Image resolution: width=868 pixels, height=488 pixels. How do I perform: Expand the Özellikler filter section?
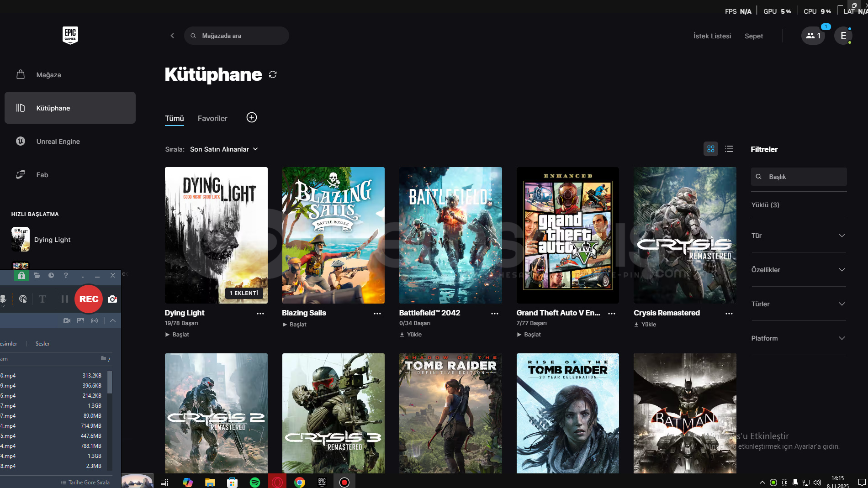798,270
